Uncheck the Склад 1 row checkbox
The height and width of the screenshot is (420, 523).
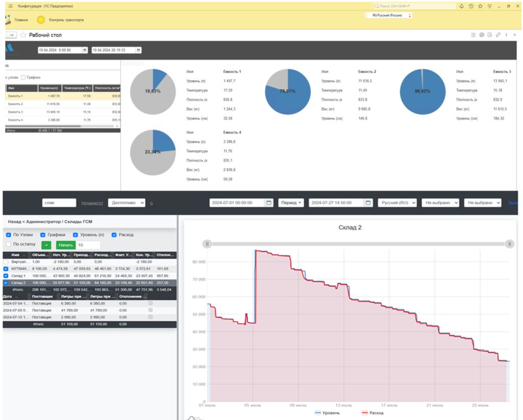pos(6,276)
